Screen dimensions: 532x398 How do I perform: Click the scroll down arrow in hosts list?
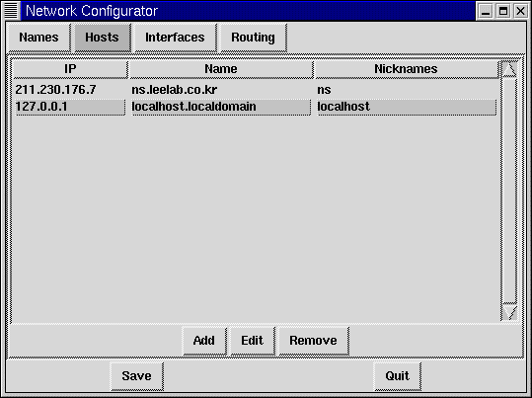(509, 312)
